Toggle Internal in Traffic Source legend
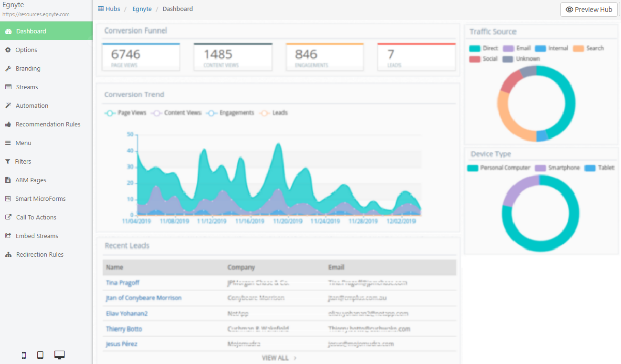 tap(551, 48)
